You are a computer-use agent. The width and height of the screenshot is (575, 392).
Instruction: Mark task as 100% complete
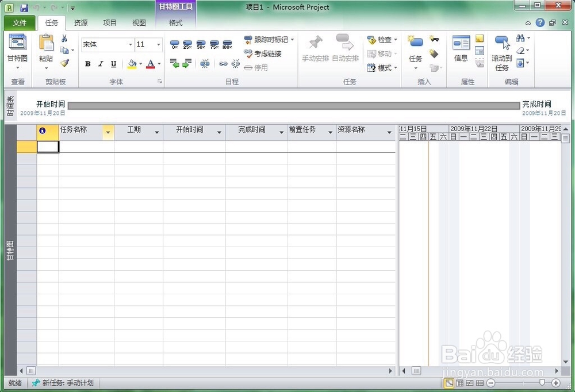pos(227,45)
